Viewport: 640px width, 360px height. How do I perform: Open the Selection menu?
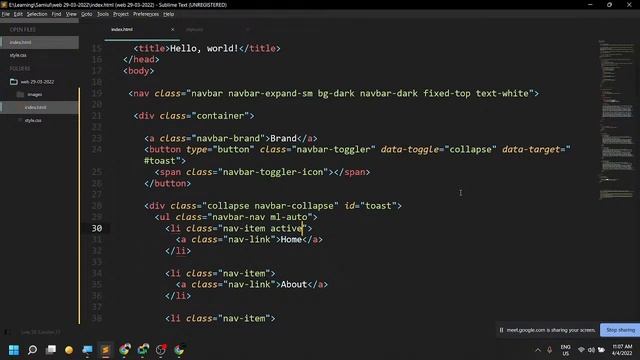point(37,14)
